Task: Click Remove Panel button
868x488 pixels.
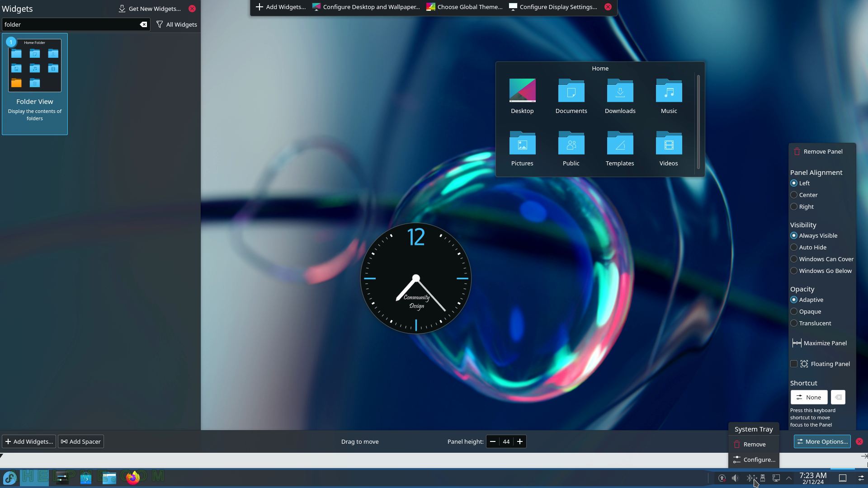Action: tap(818, 151)
